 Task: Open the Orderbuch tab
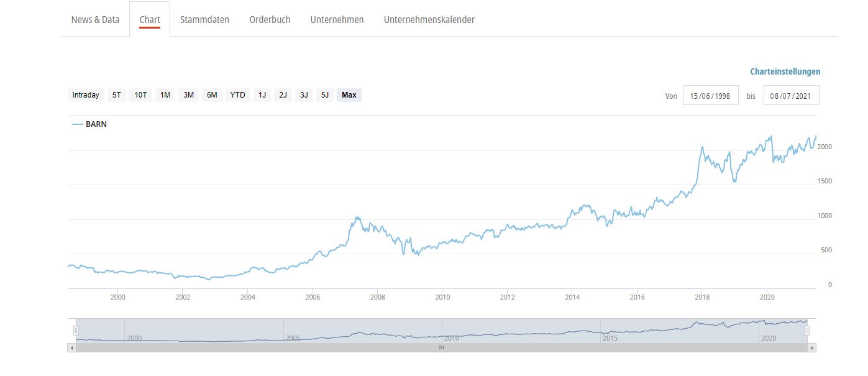pyautogui.click(x=270, y=19)
